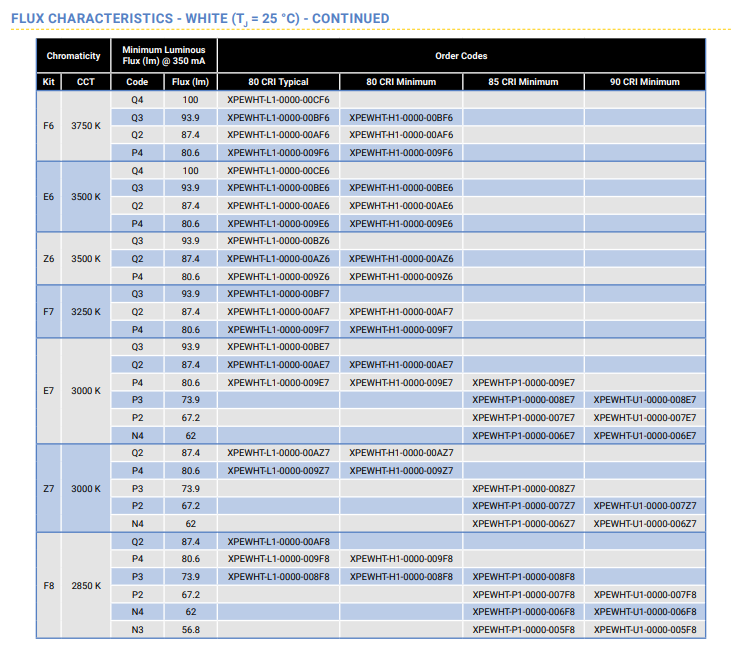Click order code XPEWHT-H1-0000-00AF7
The width and height of the screenshot is (735, 660).
point(401,312)
